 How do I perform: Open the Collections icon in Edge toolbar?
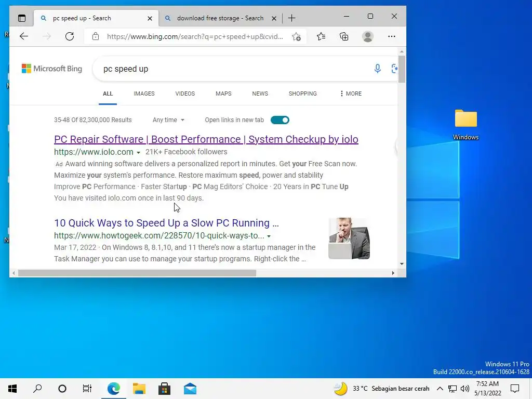click(x=344, y=36)
